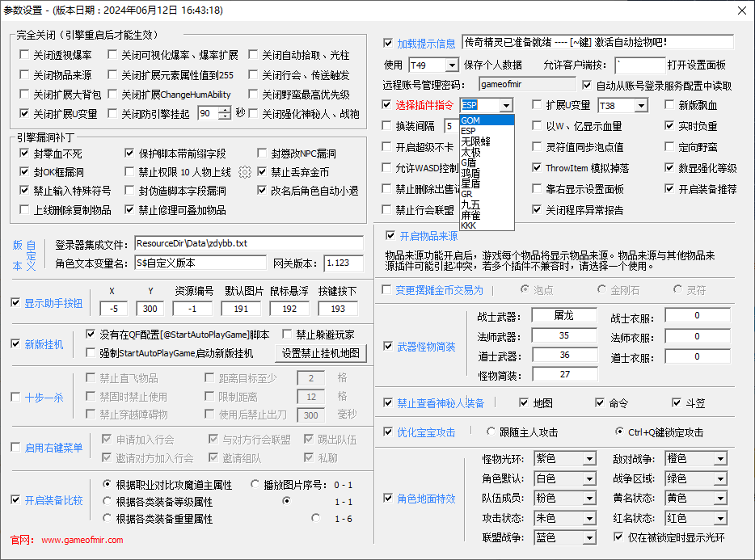Uncheck 禁止丢弃金币

262,171
